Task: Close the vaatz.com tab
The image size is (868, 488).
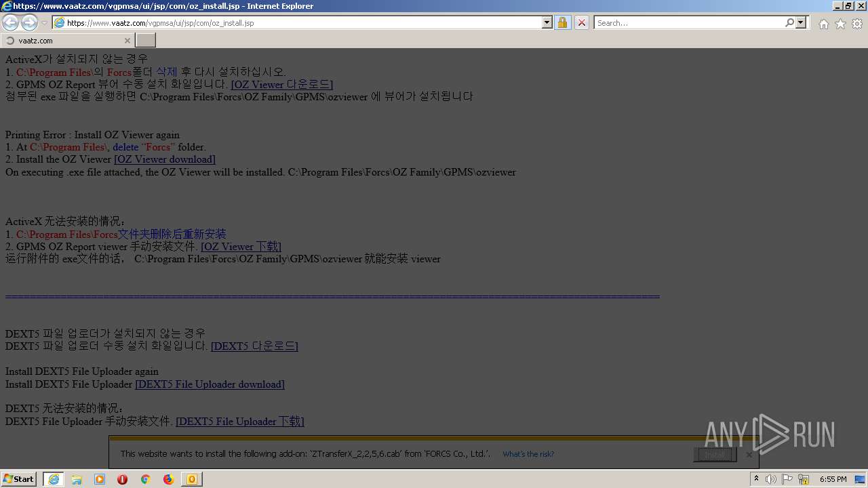Action: [127, 41]
